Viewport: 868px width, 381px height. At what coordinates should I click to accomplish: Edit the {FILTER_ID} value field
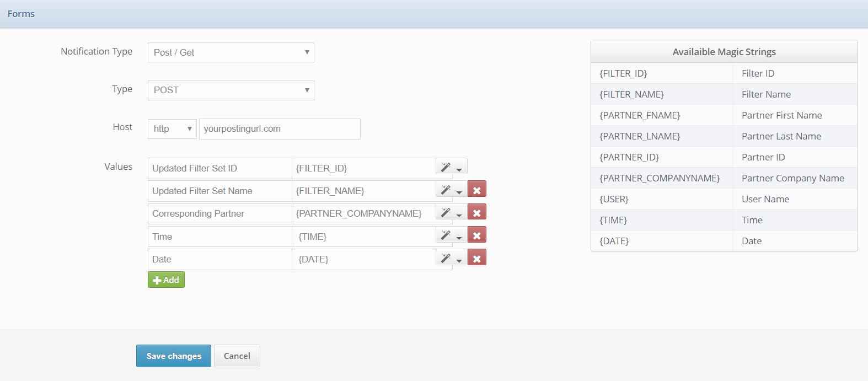click(364, 169)
